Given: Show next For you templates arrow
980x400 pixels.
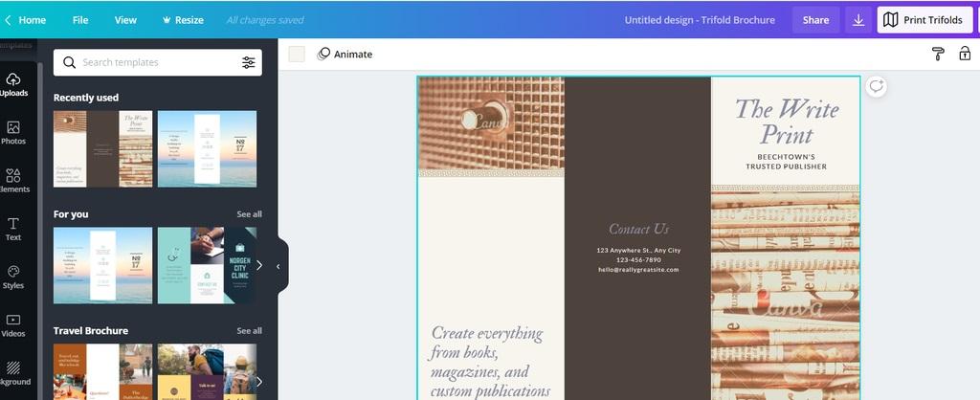Looking at the screenshot, I should pos(258,265).
